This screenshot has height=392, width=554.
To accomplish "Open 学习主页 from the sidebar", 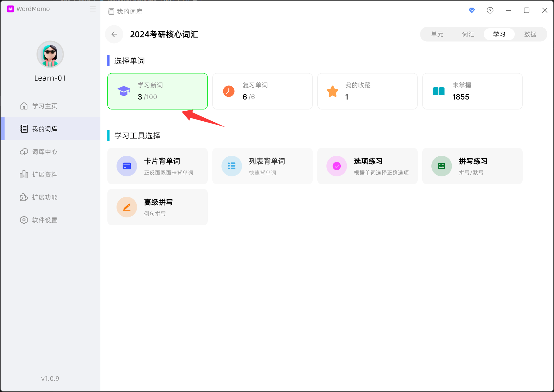I will (x=44, y=106).
